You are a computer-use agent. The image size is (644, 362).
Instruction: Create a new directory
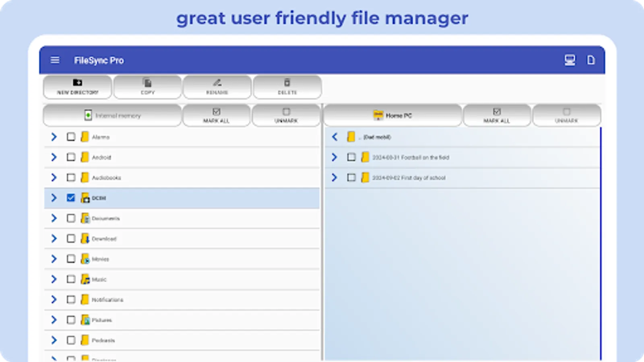(x=77, y=87)
